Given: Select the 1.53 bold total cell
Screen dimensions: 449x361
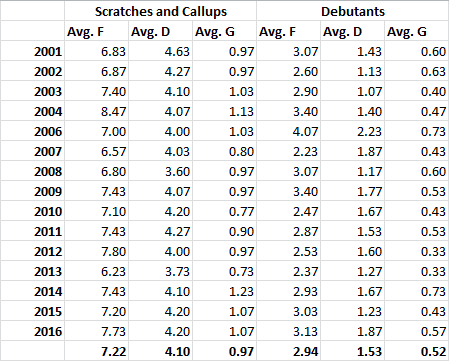Looking at the screenshot, I should click(x=352, y=351).
